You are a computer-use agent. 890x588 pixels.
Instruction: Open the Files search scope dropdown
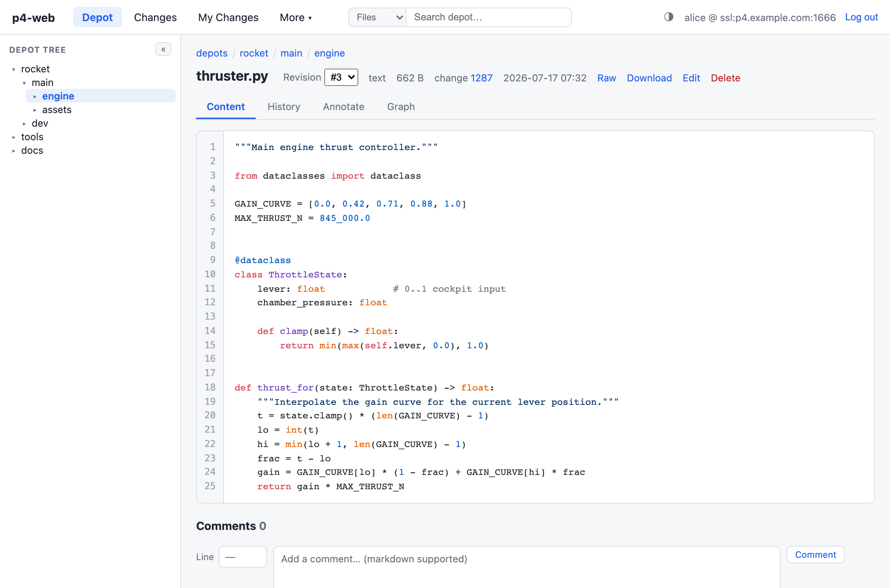tap(377, 17)
